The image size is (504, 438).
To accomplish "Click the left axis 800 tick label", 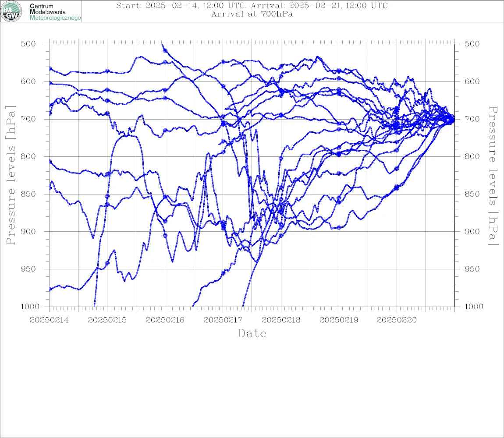I will [x=28, y=156].
